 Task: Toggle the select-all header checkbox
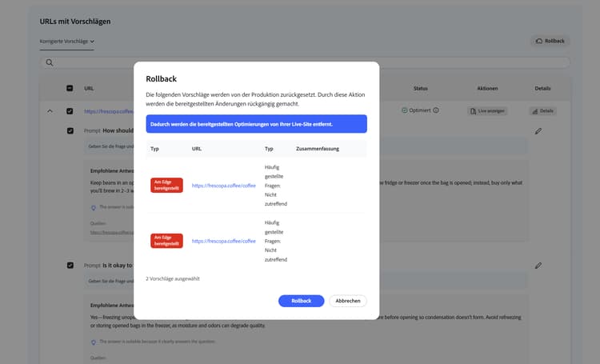(70, 88)
